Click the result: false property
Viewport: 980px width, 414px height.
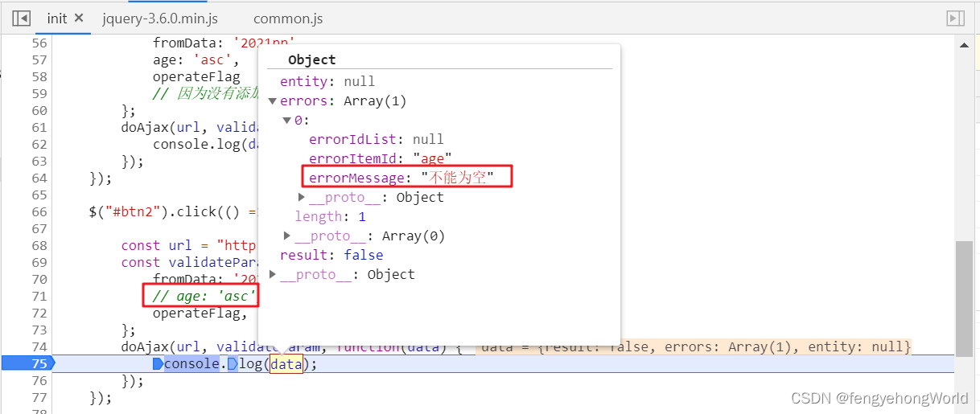click(x=331, y=255)
